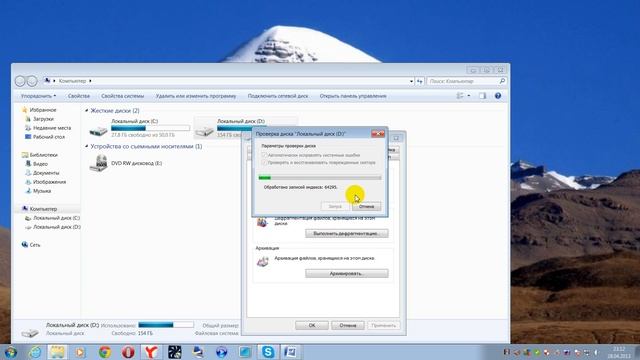
Task: Select Музыка library in the sidebar
Action: tap(42, 191)
